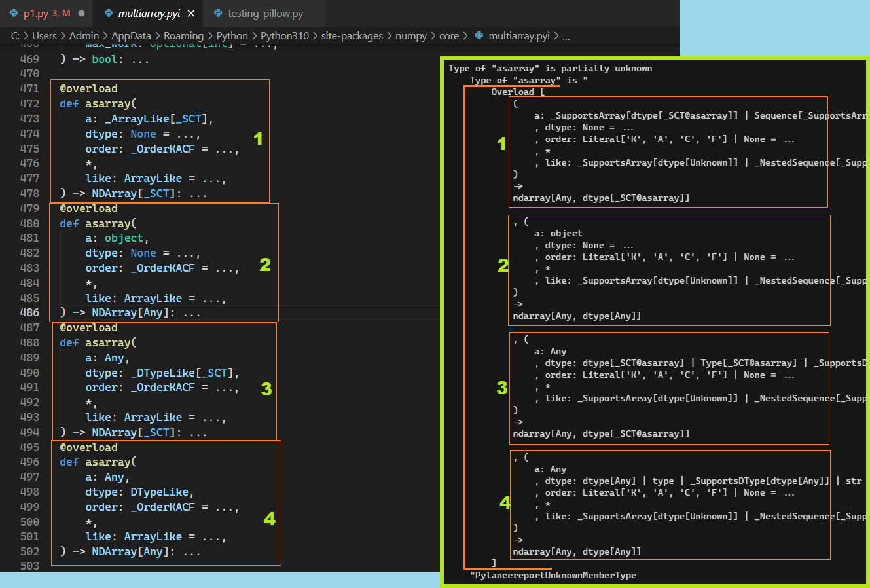Click "a: object" inside the hover tooltip
The height and width of the screenshot is (588, 870).
(x=558, y=233)
